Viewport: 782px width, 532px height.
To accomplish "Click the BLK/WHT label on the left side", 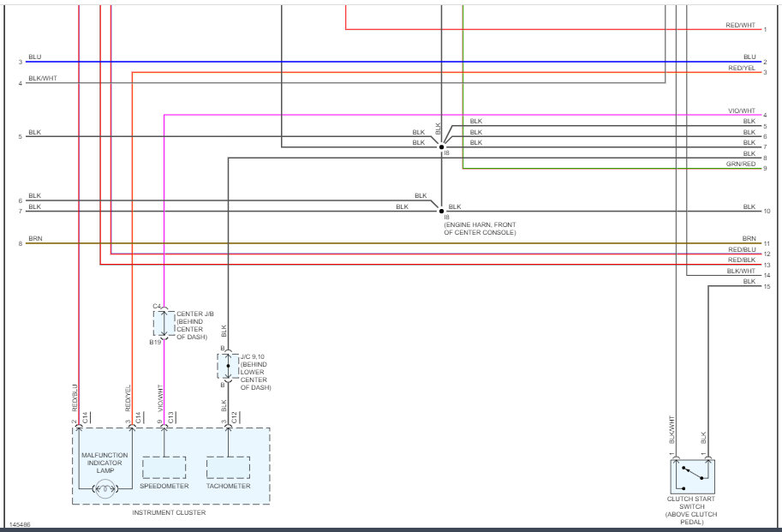I will tap(41, 79).
